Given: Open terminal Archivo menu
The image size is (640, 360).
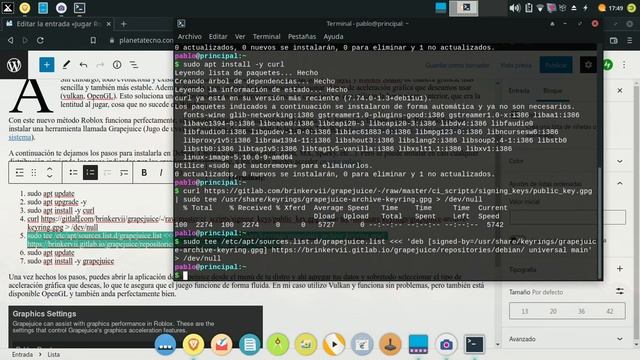Looking at the screenshot, I should pos(189,36).
